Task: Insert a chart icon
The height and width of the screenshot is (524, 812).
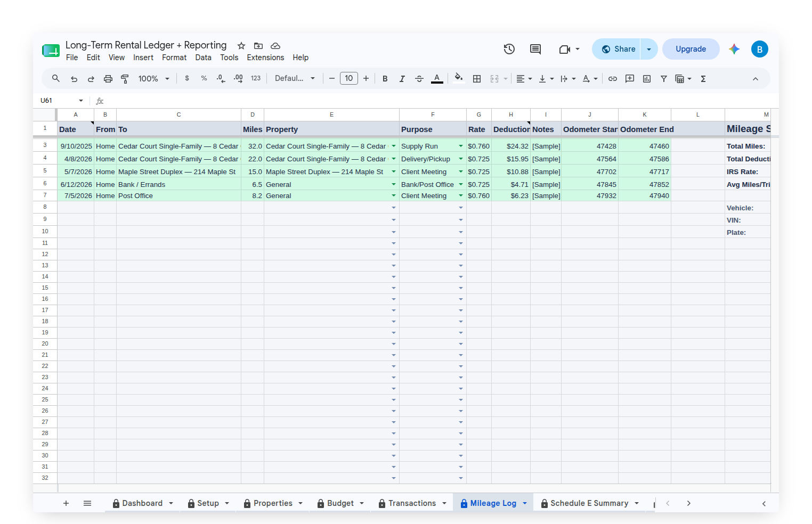Action: coord(647,79)
